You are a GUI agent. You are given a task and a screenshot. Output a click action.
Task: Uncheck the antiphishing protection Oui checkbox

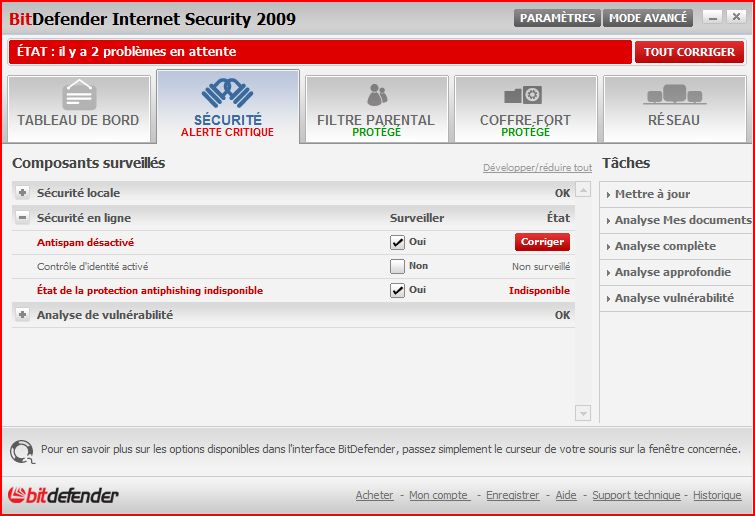point(397,290)
